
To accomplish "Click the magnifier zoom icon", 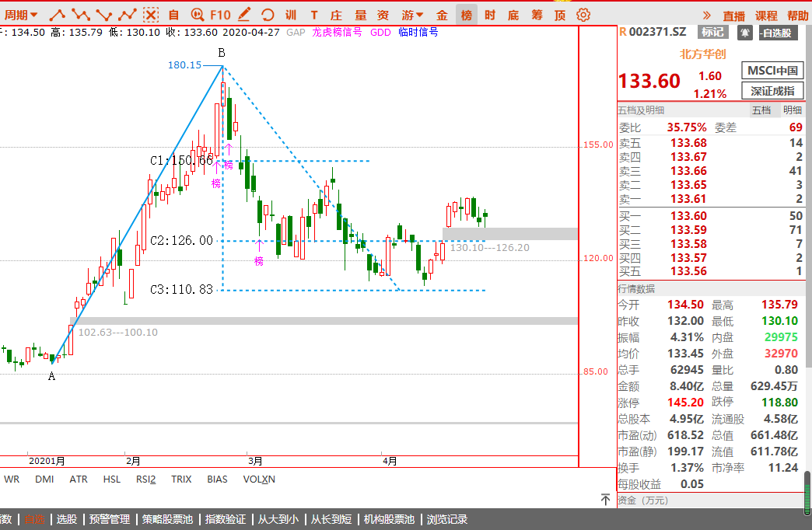I will coord(197,15).
